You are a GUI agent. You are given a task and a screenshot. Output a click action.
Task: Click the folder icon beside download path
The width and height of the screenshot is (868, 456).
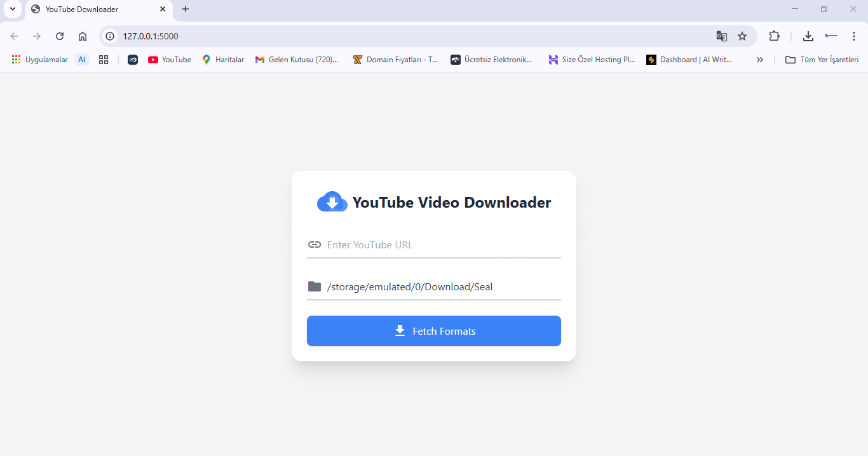(x=315, y=286)
